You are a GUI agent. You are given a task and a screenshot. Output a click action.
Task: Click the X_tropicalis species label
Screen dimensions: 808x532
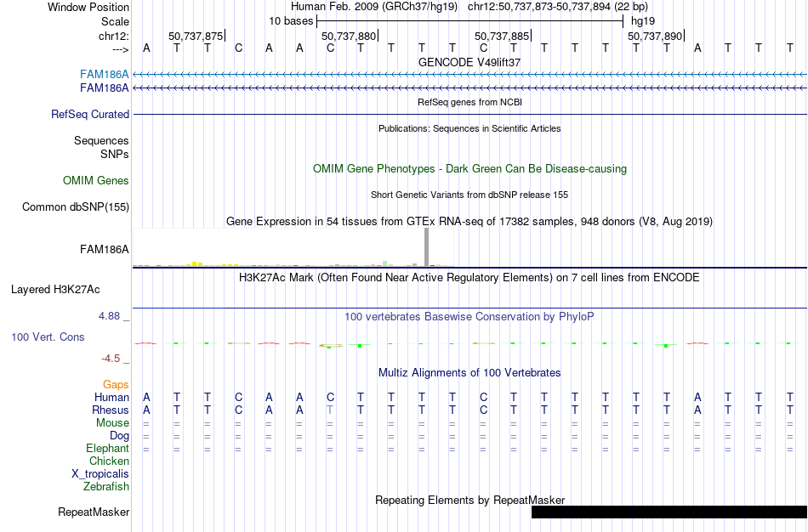coord(100,474)
